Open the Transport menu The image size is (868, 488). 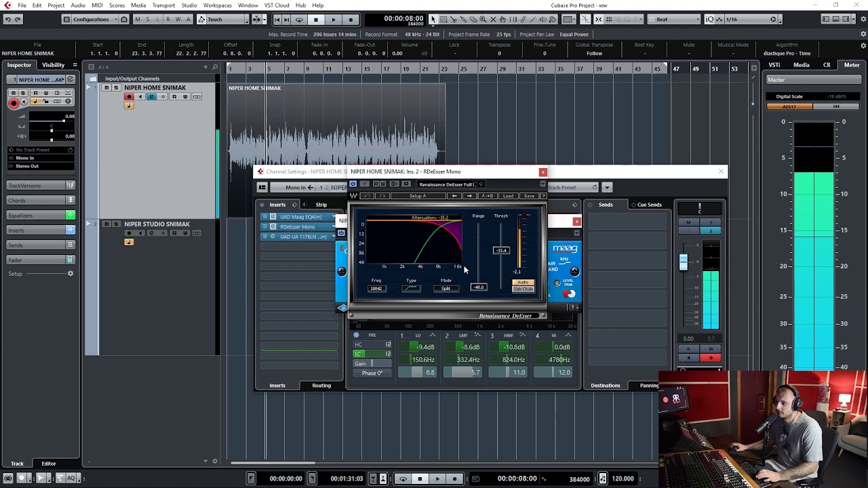163,5
